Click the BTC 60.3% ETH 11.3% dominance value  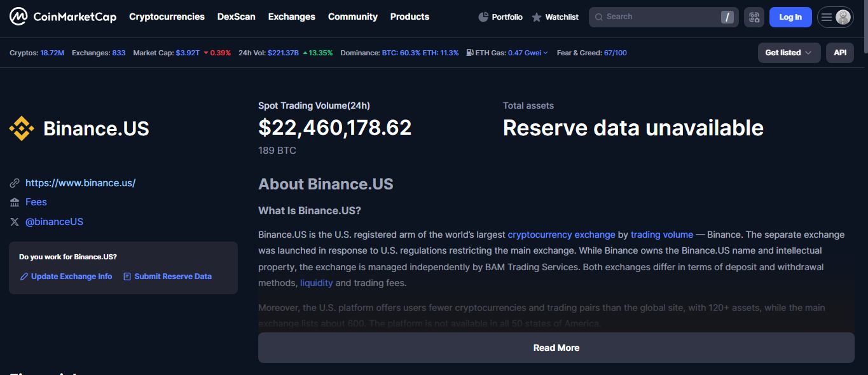420,53
